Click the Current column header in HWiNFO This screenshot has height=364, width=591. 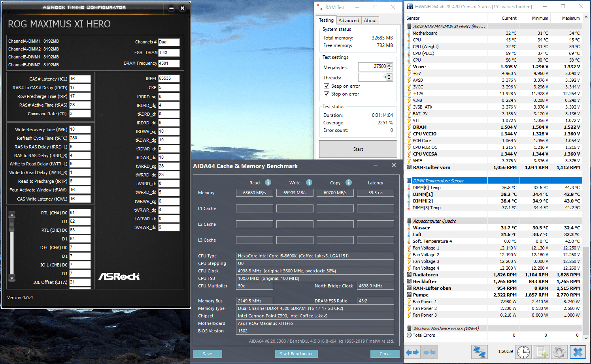(503, 18)
